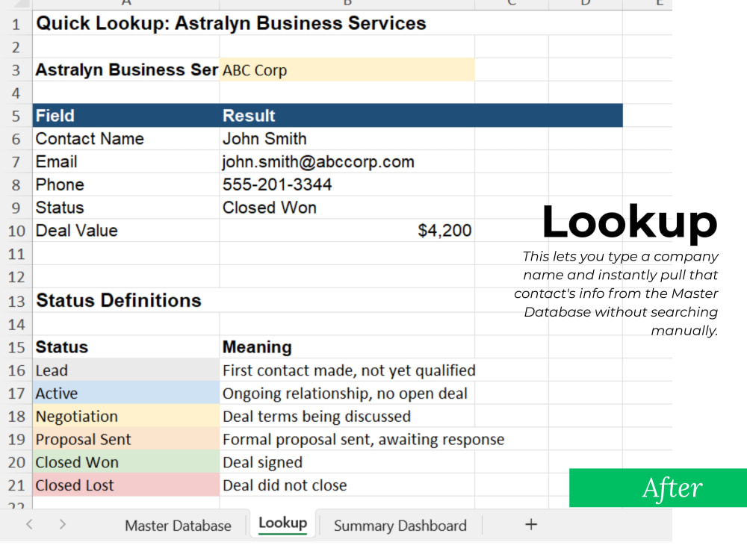
Task: Open the Master Database sheet tab
Action: tap(178, 526)
